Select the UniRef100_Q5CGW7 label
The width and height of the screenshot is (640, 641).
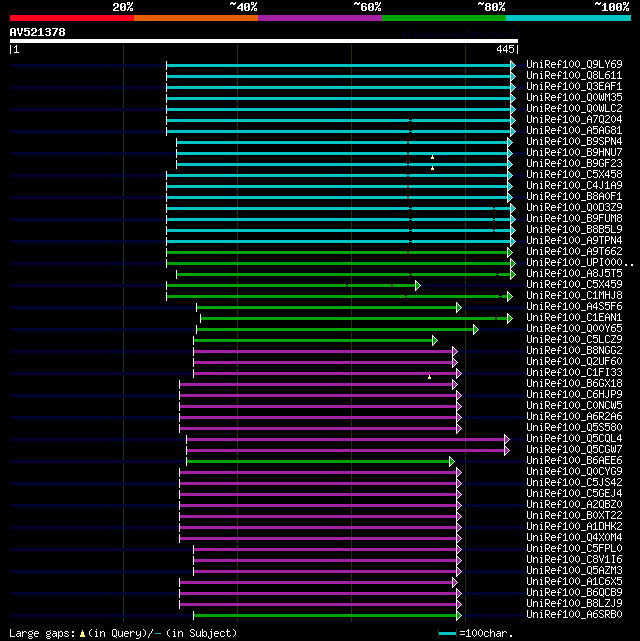pos(574,450)
